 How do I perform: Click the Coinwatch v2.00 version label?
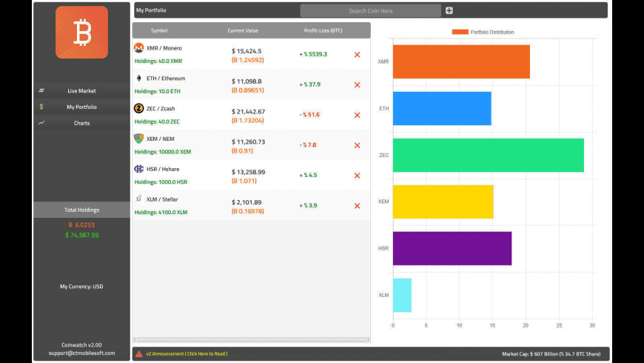point(81,345)
